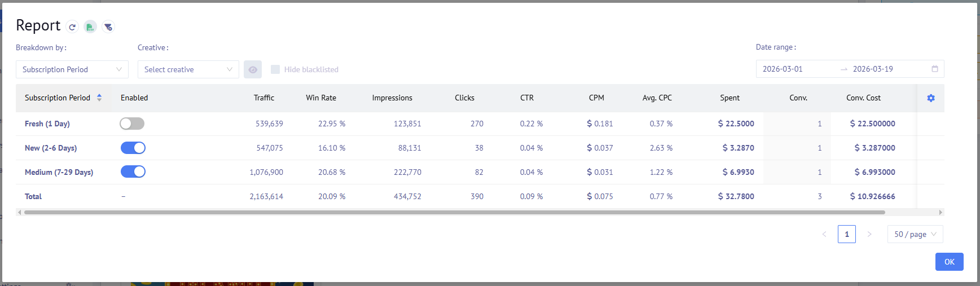
Task: Open table column settings gear
Action: click(931, 98)
